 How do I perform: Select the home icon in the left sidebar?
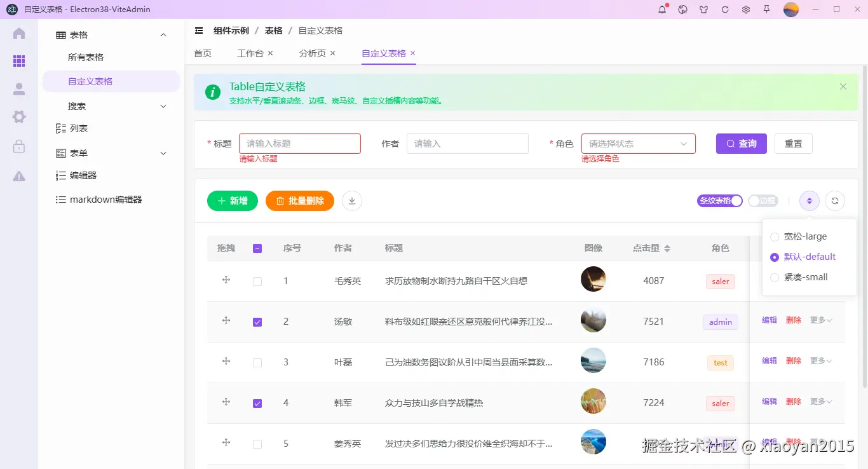tap(18, 34)
